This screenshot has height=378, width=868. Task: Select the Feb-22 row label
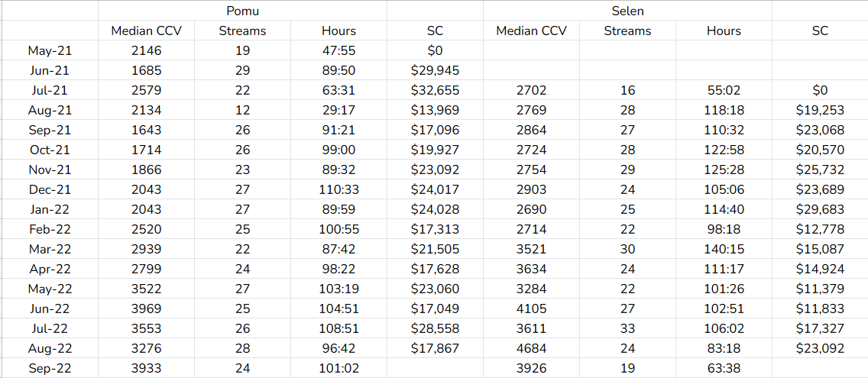point(50,230)
